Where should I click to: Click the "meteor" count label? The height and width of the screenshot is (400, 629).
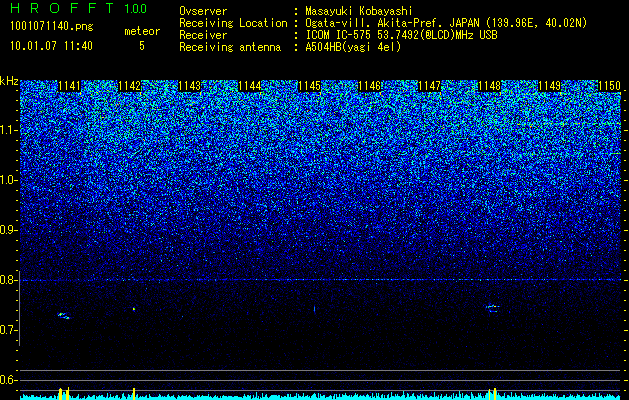coord(142,31)
